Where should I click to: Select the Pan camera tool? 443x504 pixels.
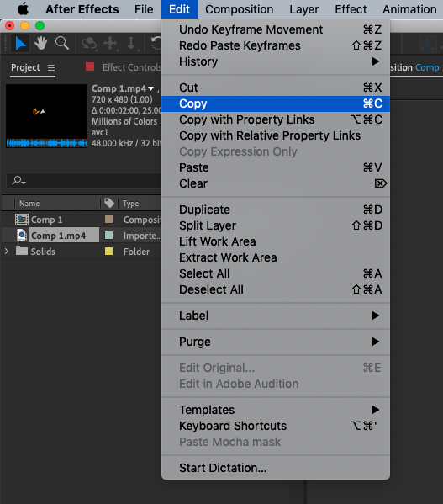click(110, 44)
